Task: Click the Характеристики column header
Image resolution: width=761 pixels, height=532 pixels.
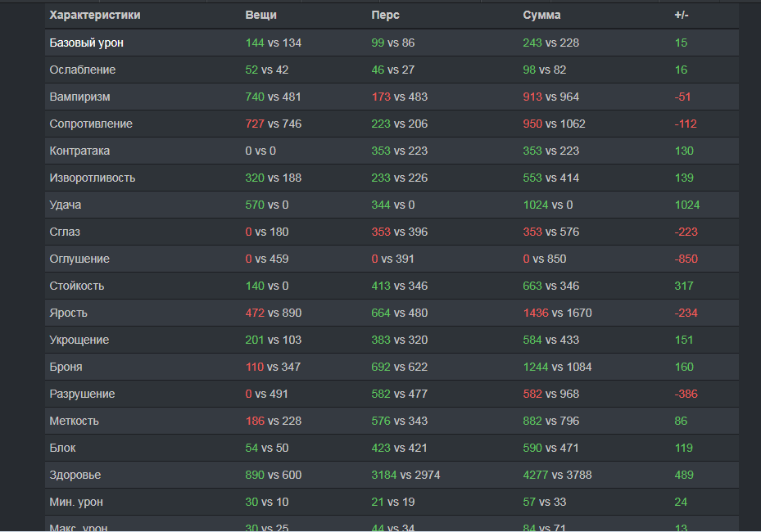Action: (95, 15)
